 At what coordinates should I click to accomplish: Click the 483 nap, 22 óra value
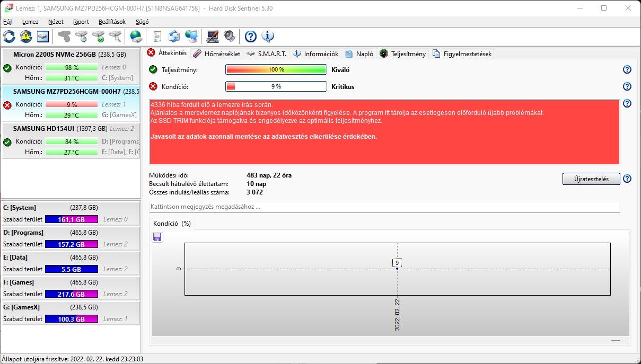269,175
